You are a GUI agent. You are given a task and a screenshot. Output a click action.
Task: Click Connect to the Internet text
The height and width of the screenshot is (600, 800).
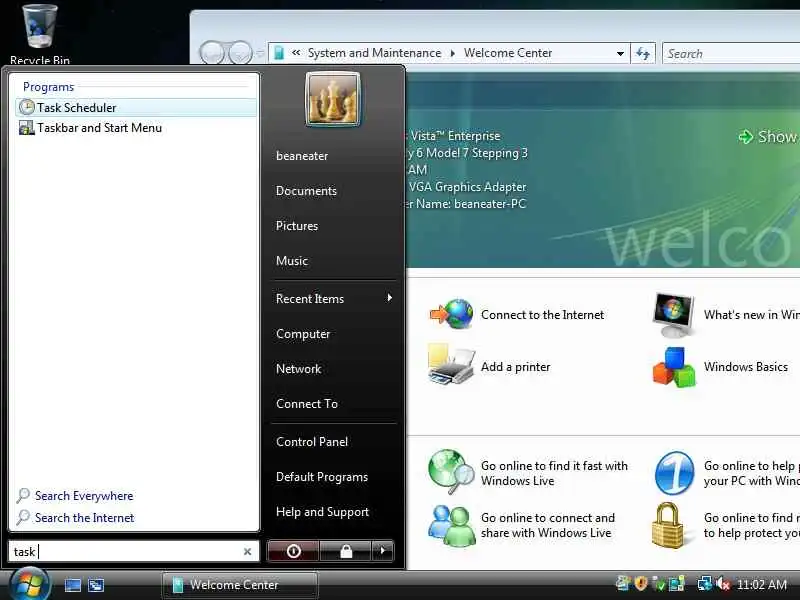point(542,315)
